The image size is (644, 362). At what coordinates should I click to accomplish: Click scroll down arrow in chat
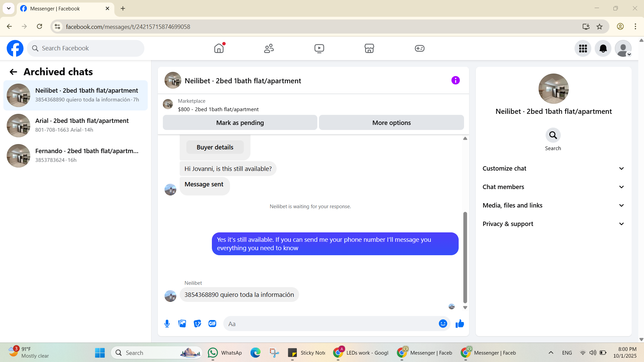click(465, 308)
